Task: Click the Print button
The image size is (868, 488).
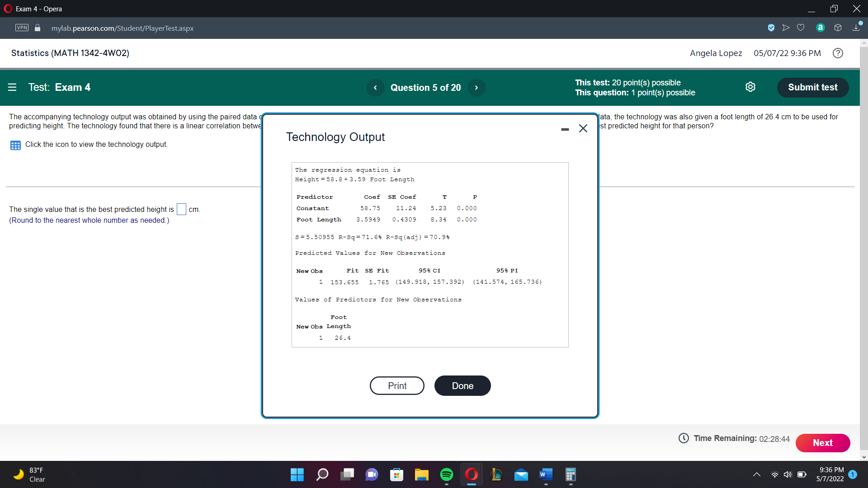Action: 396,386
